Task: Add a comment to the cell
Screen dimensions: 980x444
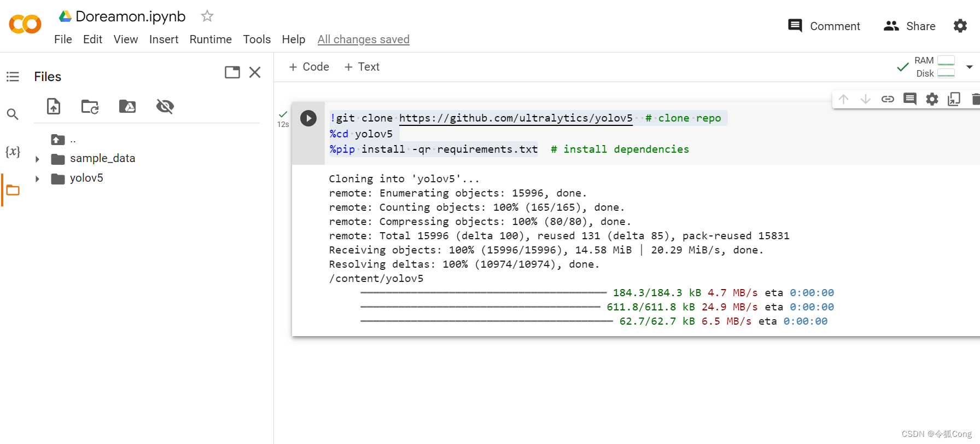Action: tap(910, 99)
